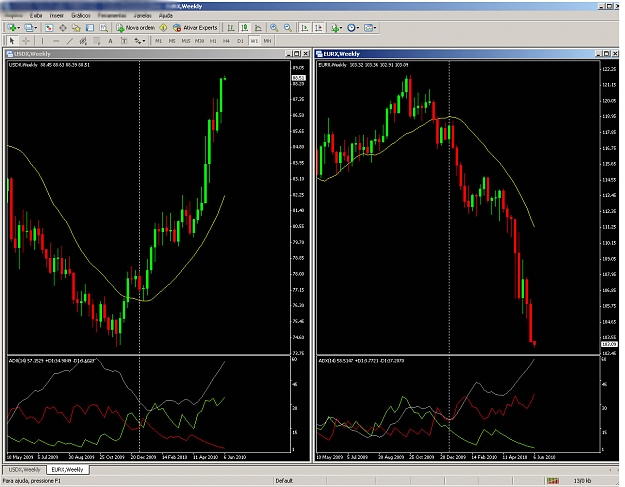Set timeframe to MN monthly
Image resolution: width=625 pixels, height=487 pixels.
tap(267, 41)
